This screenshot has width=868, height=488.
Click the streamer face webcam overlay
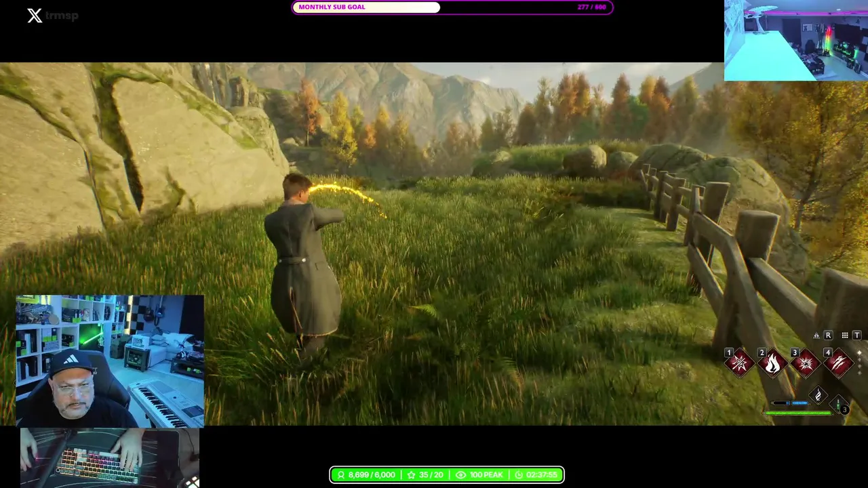[110, 361]
